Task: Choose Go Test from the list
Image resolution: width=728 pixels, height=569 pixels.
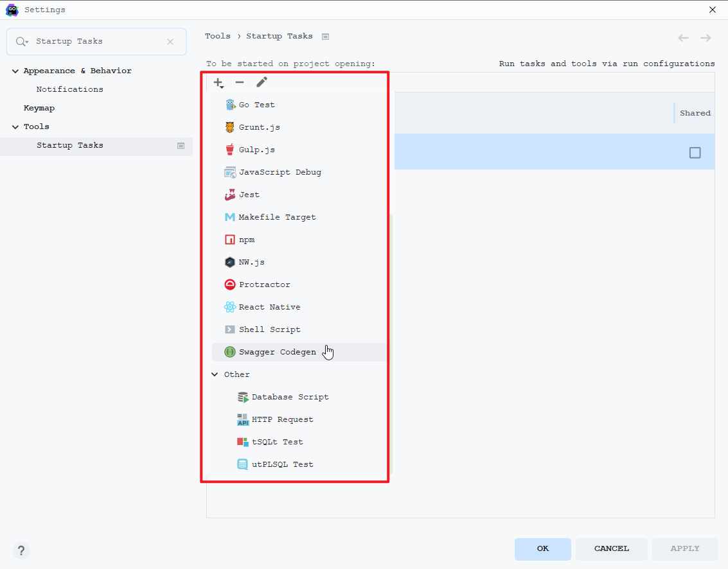Action: pos(299,105)
